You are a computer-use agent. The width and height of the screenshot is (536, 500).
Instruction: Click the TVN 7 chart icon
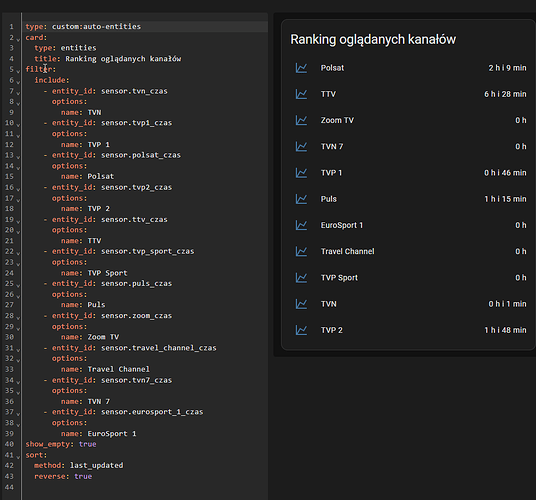pyautogui.click(x=301, y=147)
